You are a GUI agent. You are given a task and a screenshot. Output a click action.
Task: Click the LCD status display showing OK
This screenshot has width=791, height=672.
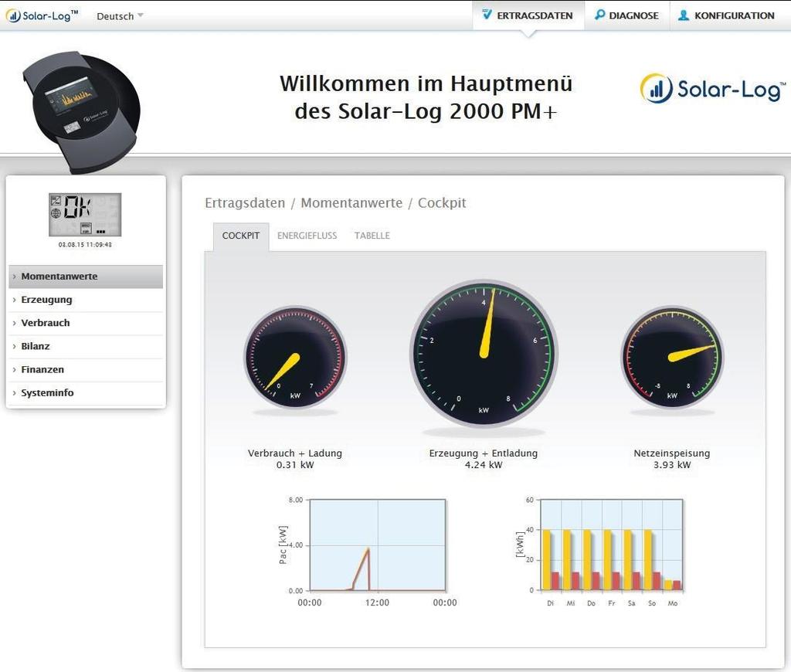[x=85, y=215]
